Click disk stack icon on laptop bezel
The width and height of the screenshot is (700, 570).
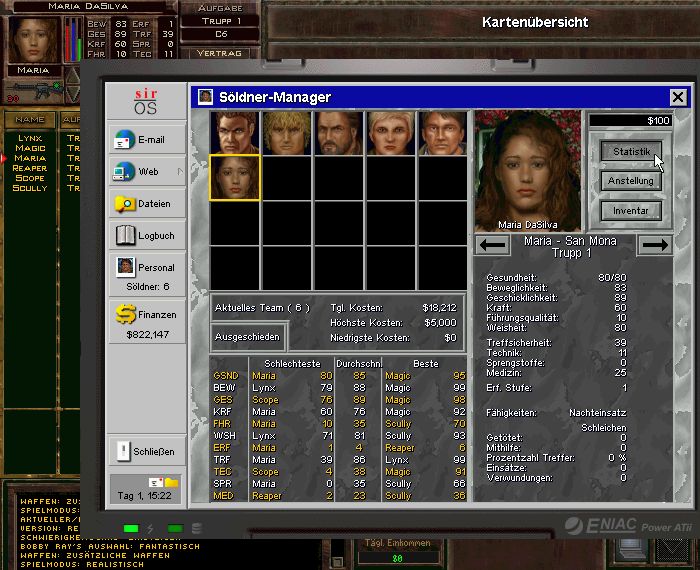tap(197, 528)
